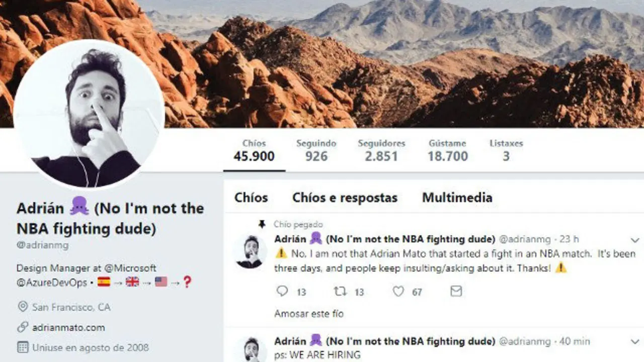This screenshot has height=362, width=644.
Task: Click the large circular profile photo
Action: coord(89,115)
